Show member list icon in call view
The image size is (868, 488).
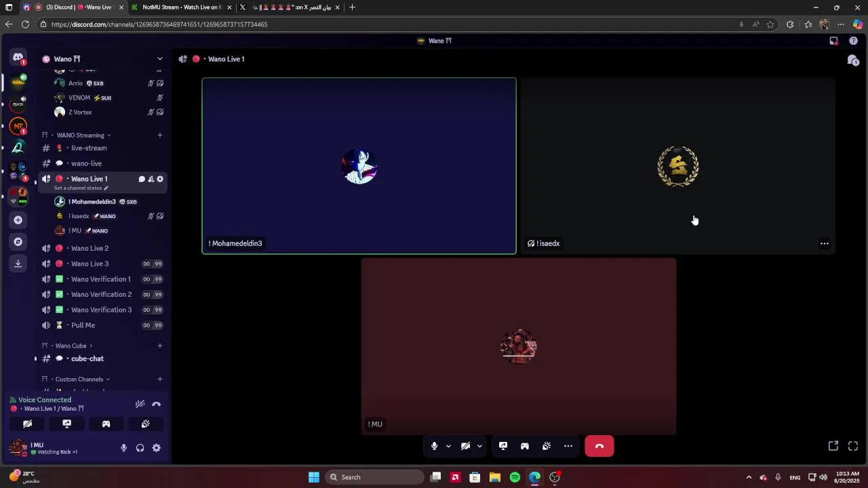pyautogui.click(x=852, y=60)
